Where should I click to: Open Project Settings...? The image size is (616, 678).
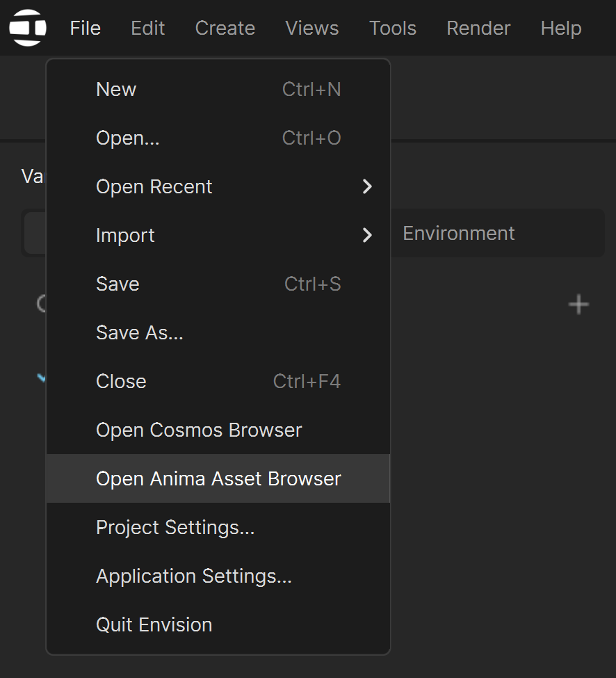point(218,528)
